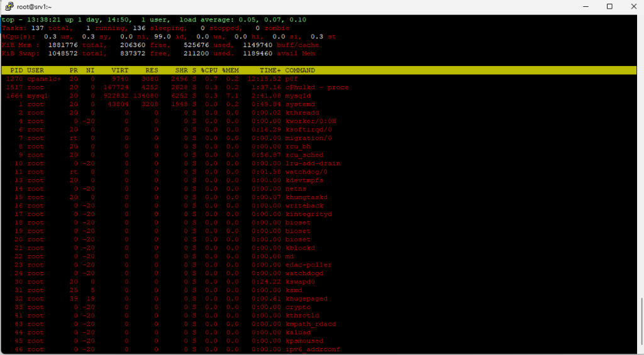Image resolution: width=644 pixels, height=355 pixels.
Task: Click the TIME+ value 12:15.52
Action: 264,79
